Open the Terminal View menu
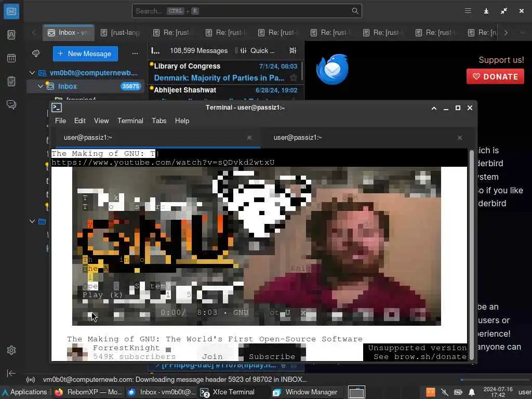 pos(101,121)
